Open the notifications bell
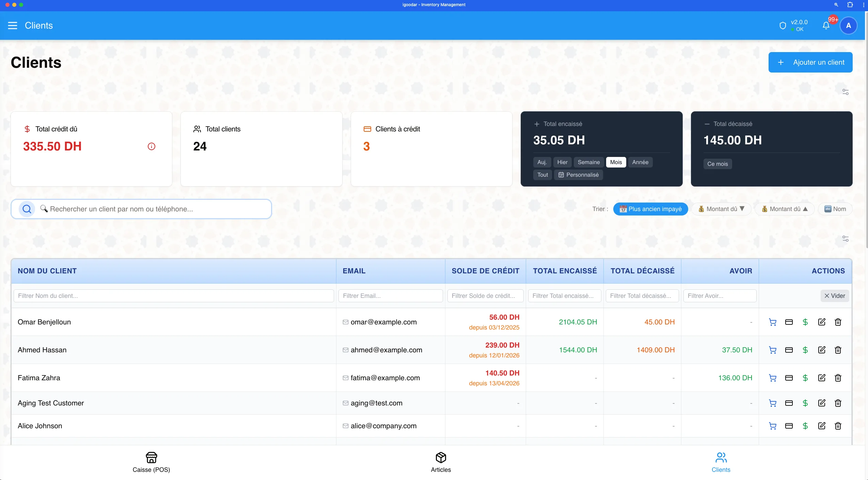This screenshot has height=480, width=868. point(826,26)
